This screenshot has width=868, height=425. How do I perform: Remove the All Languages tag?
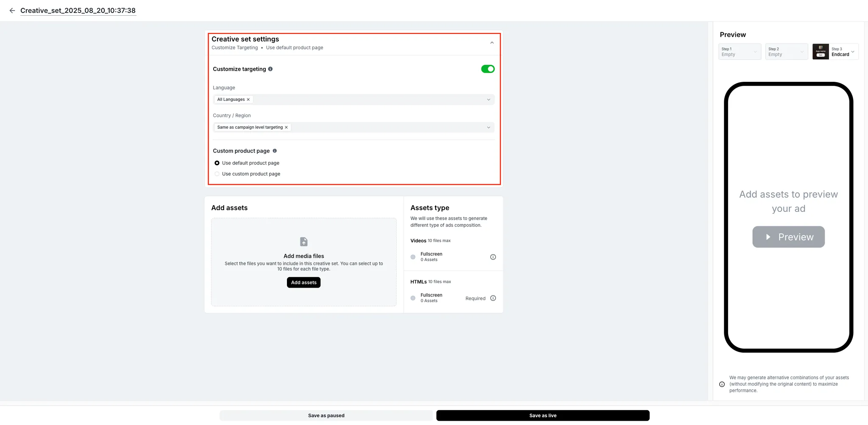pyautogui.click(x=248, y=100)
